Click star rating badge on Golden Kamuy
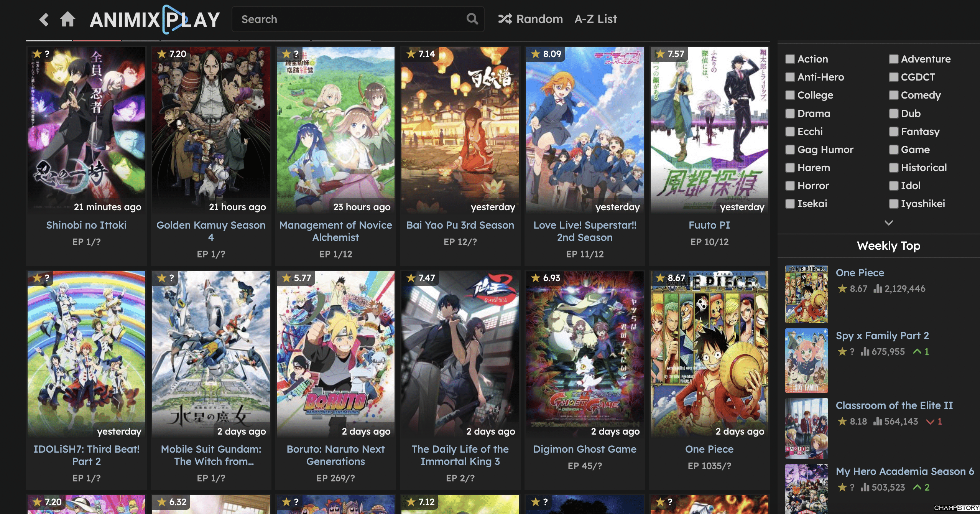This screenshot has height=514, width=980. [172, 54]
